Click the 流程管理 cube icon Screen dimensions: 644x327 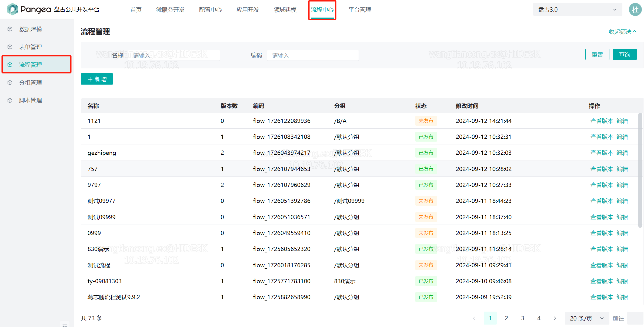[x=10, y=65]
